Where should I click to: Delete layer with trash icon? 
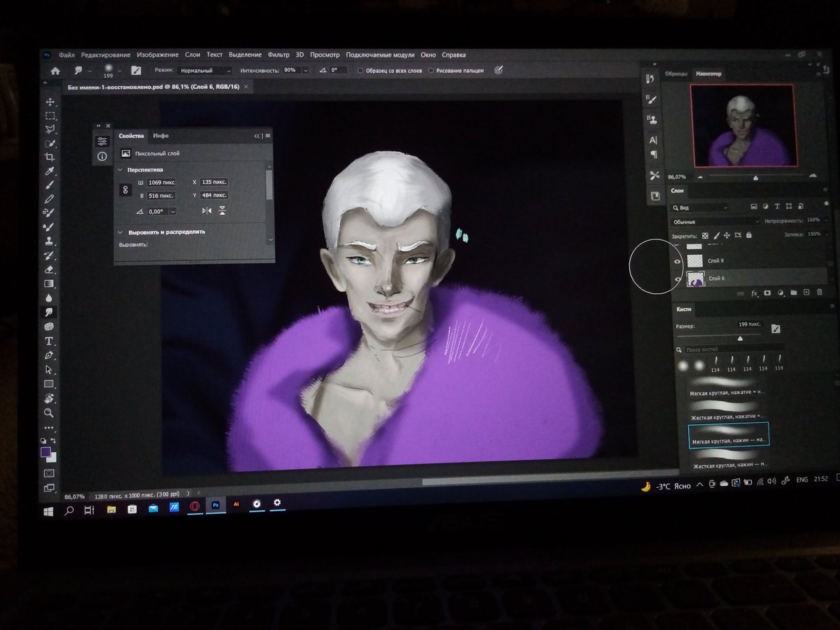tap(819, 293)
